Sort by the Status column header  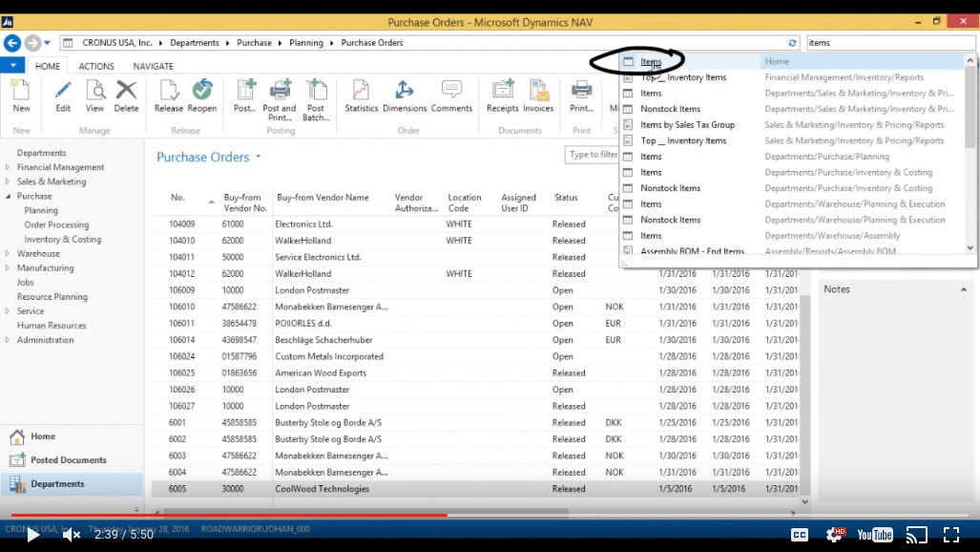[x=566, y=198]
